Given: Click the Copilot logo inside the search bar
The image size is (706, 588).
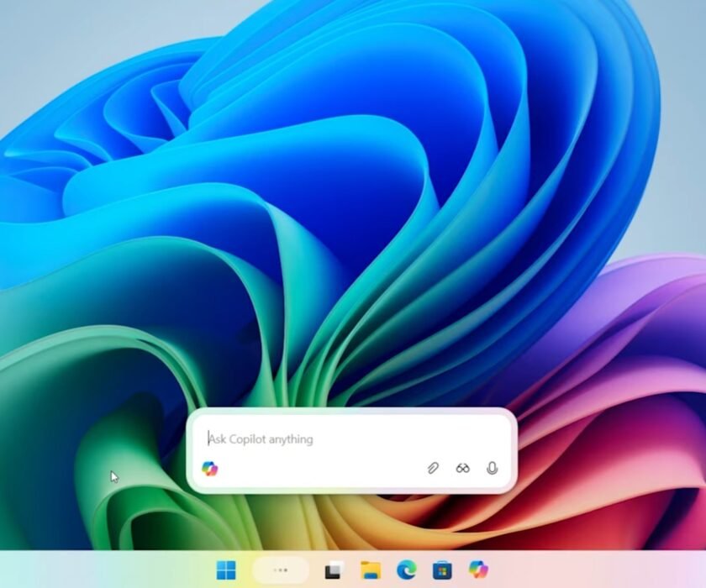Looking at the screenshot, I should [x=209, y=467].
